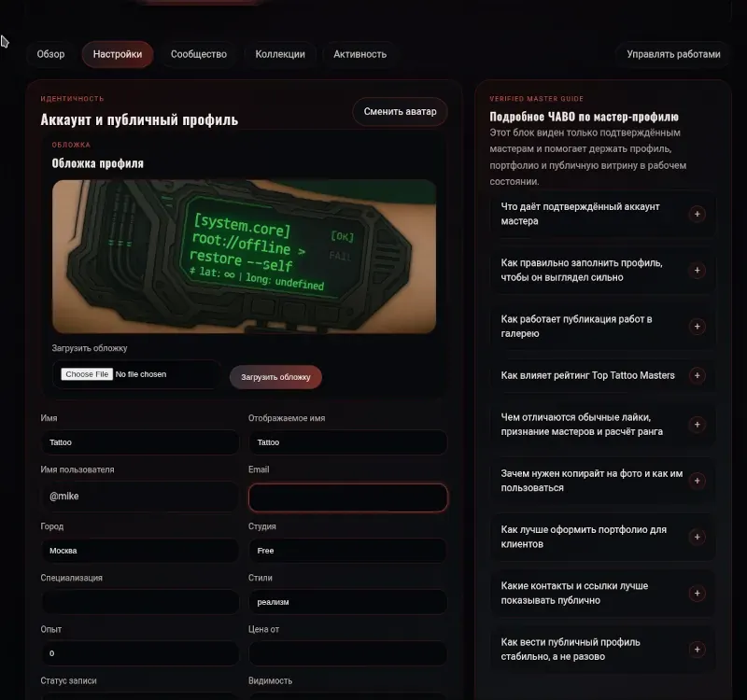
Task: Open plus icon for 'Как лучше оформить портфолио'
Action: coord(697,537)
